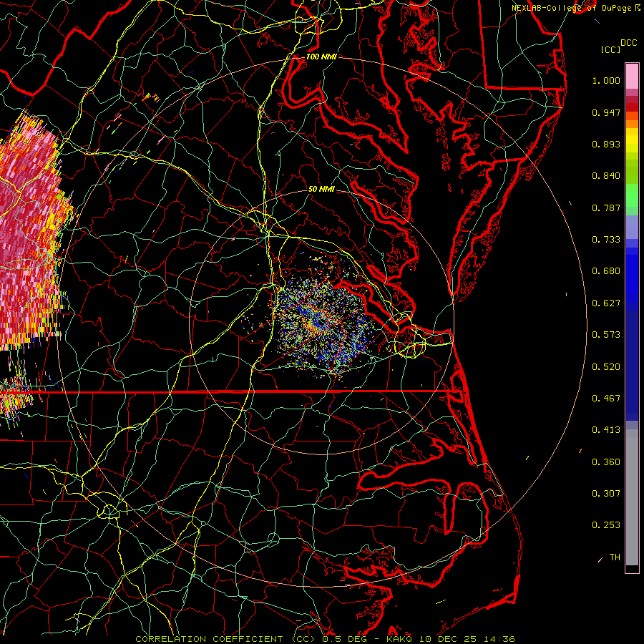Click the 0.573 legend value
The image size is (644, 644).
coord(606,335)
